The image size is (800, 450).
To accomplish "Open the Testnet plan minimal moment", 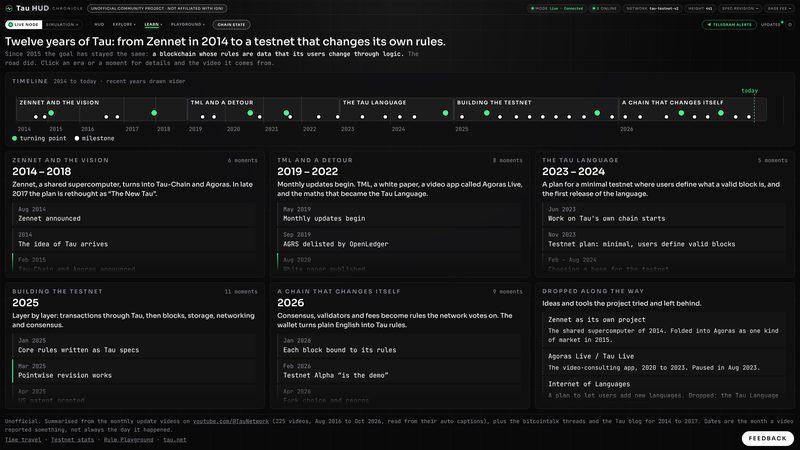I will tap(664, 240).
